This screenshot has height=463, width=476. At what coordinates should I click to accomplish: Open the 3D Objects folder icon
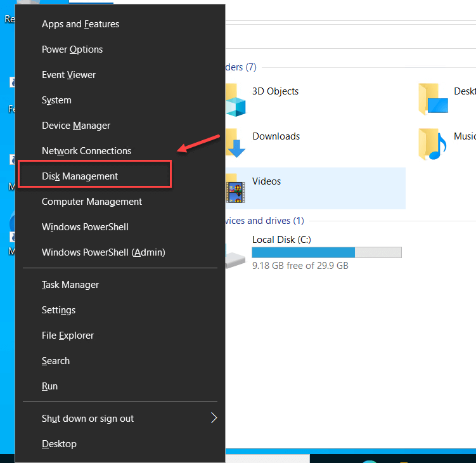click(236, 100)
